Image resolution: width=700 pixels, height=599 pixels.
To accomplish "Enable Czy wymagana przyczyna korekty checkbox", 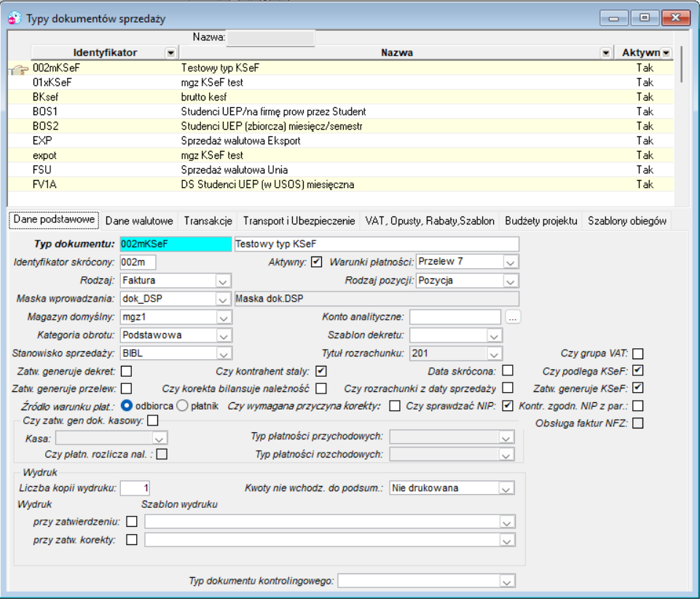I will point(395,406).
